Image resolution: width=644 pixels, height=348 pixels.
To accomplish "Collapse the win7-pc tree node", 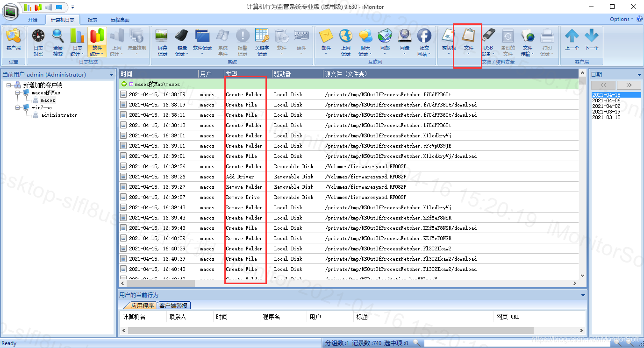I will click(x=18, y=107).
